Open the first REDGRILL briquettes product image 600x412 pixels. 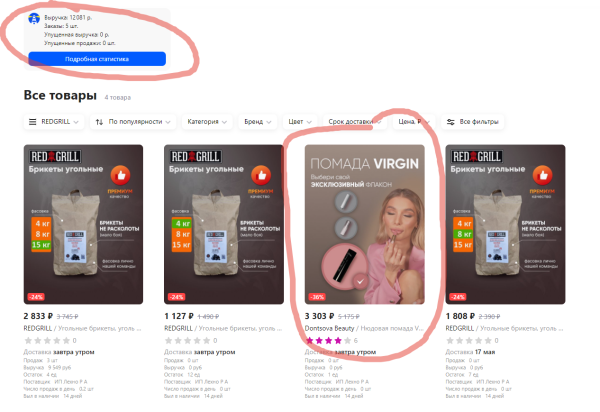point(83,225)
